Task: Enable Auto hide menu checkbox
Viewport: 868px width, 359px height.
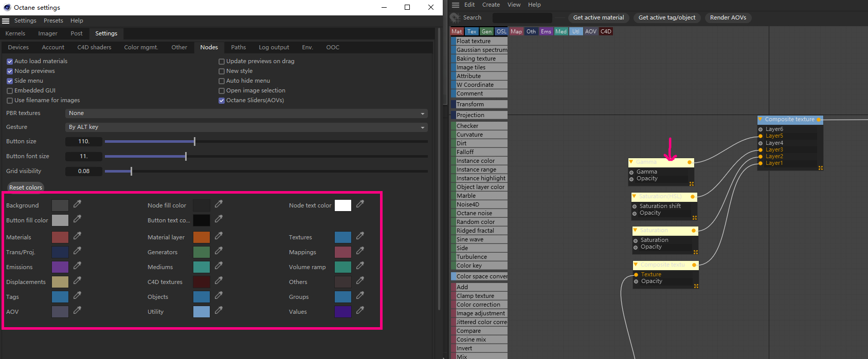Action: (x=222, y=81)
